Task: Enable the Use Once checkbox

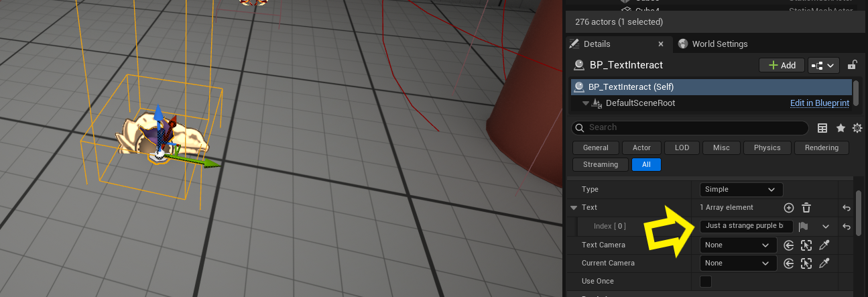Action: (706, 282)
